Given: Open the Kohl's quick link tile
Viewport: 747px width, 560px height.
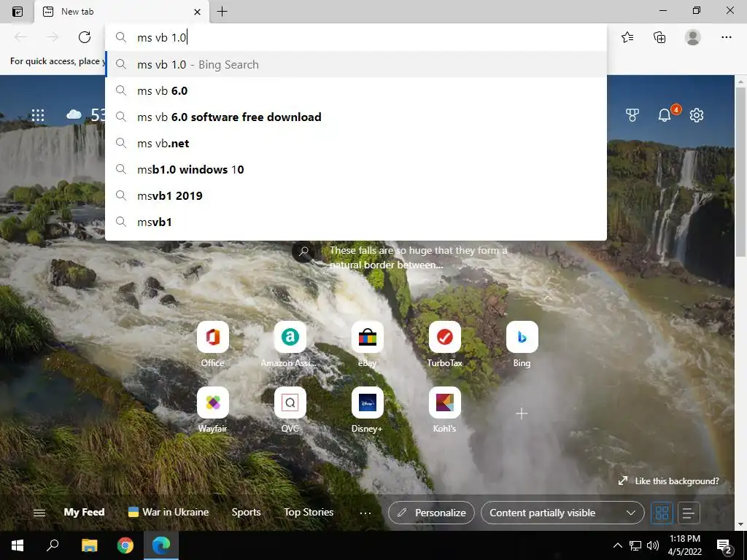Looking at the screenshot, I should click(x=444, y=402).
